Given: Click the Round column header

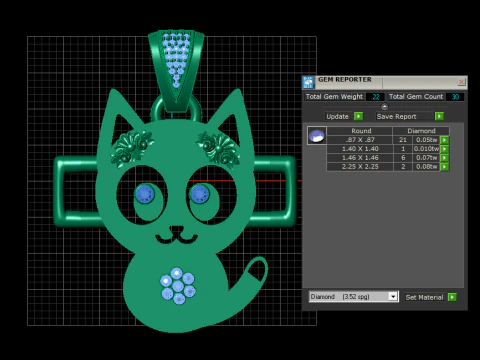Looking at the screenshot, I should point(361,131).
